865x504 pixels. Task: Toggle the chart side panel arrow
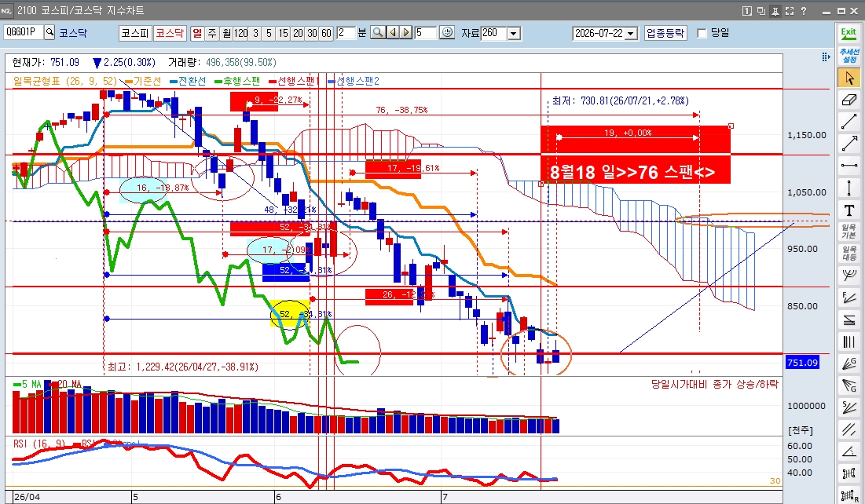825,57
